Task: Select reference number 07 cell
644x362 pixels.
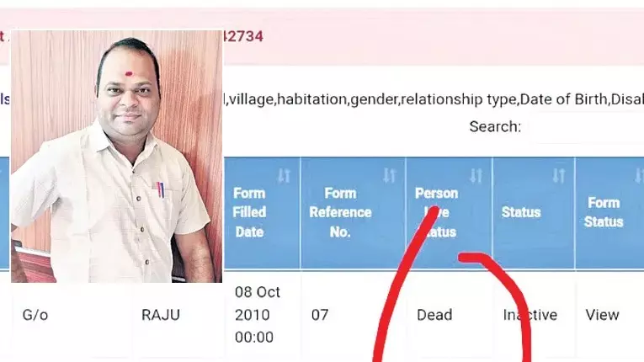Action: point(320,315)
